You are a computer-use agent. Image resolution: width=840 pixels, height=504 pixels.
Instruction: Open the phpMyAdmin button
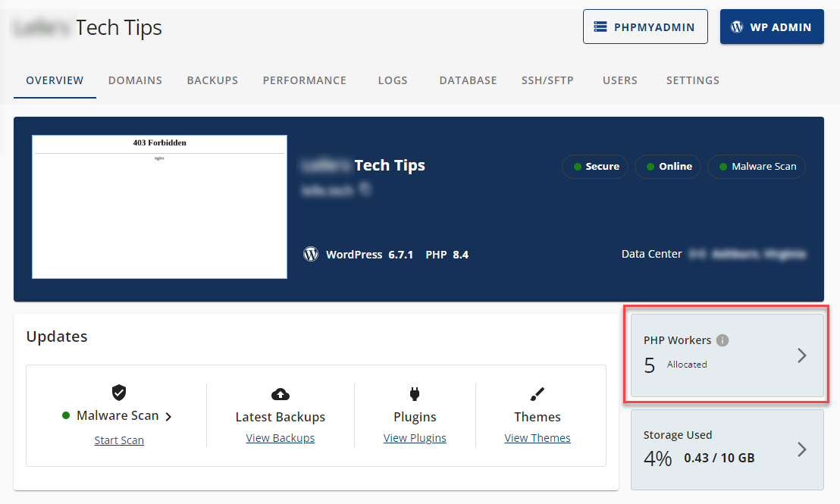645,27
